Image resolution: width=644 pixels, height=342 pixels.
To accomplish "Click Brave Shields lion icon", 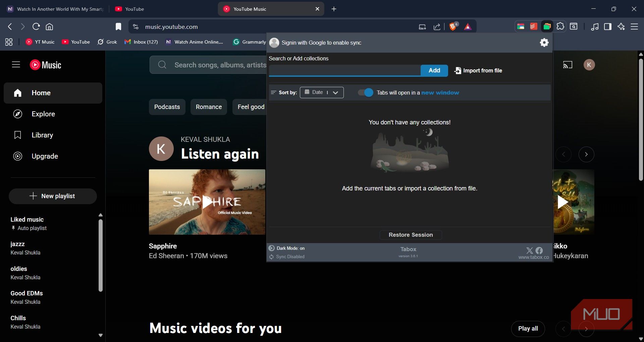I will point(453,26).
